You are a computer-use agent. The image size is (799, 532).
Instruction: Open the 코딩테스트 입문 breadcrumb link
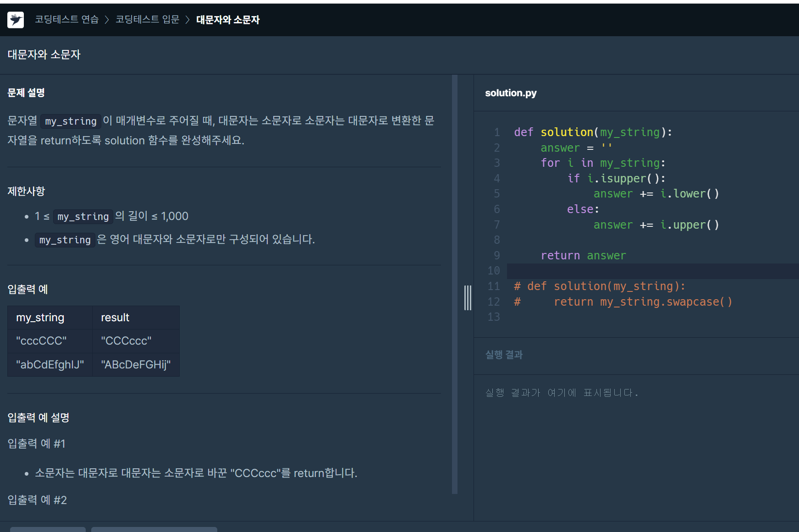(148, 20)
